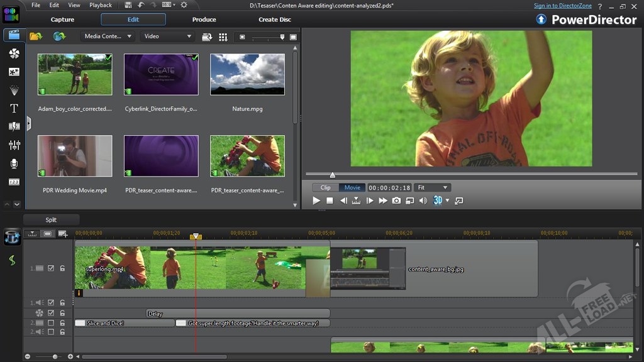Enable video track 2 checkbox
644x362 pixels.
tap(52, 322)
